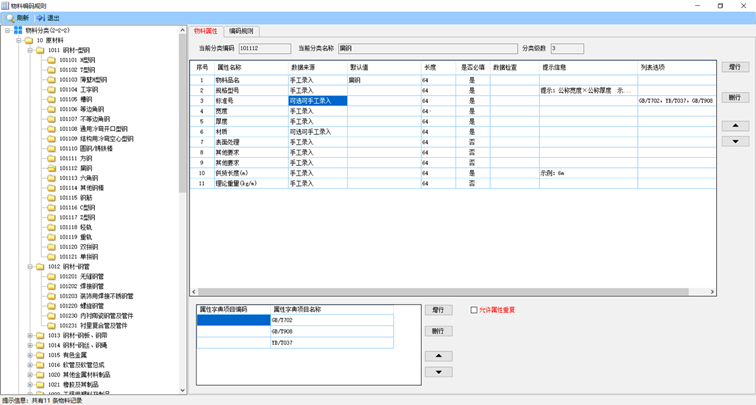Click folder icon of 101107 不等边角钢

coord(52,119)
